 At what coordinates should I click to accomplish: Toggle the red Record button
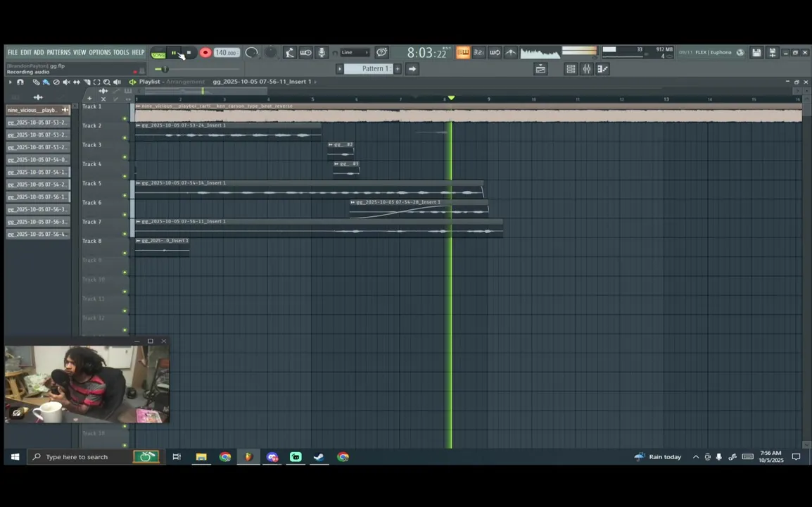[205, 52]
